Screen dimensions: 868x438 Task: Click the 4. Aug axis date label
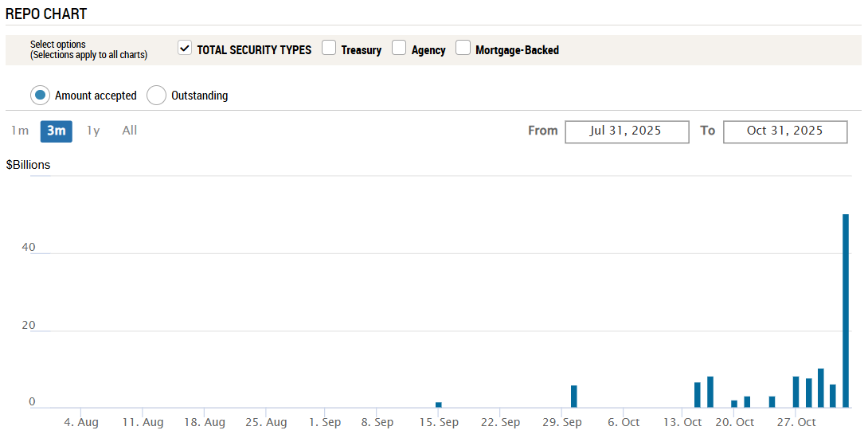point(80,422)
